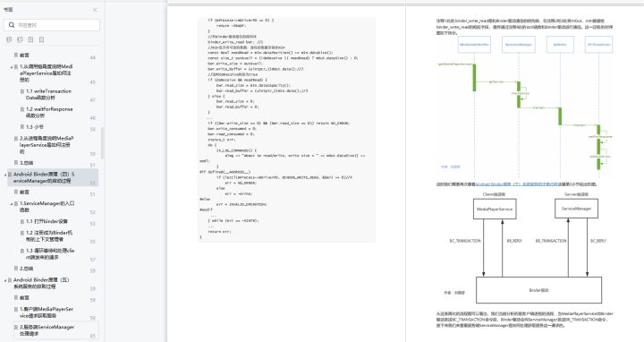
Task: Open bookmark 2.从进程角度说明MediaPlayerService
Action: [x=47, y=145]
